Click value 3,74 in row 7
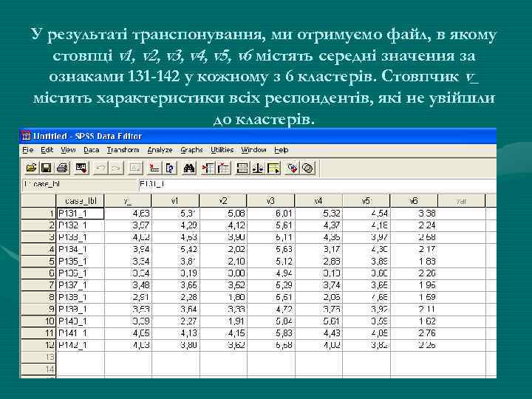532x399 pixels. (318, 285)
